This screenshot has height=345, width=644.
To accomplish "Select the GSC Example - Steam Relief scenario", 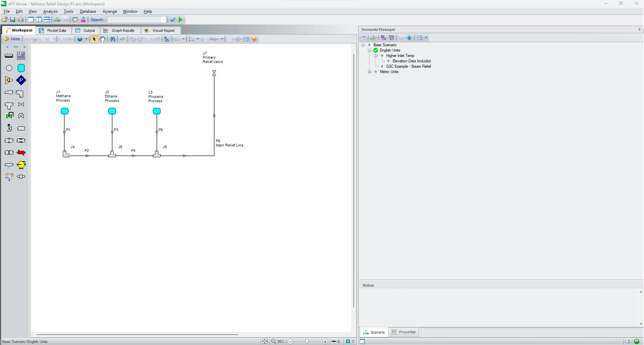I will point(408,66).
